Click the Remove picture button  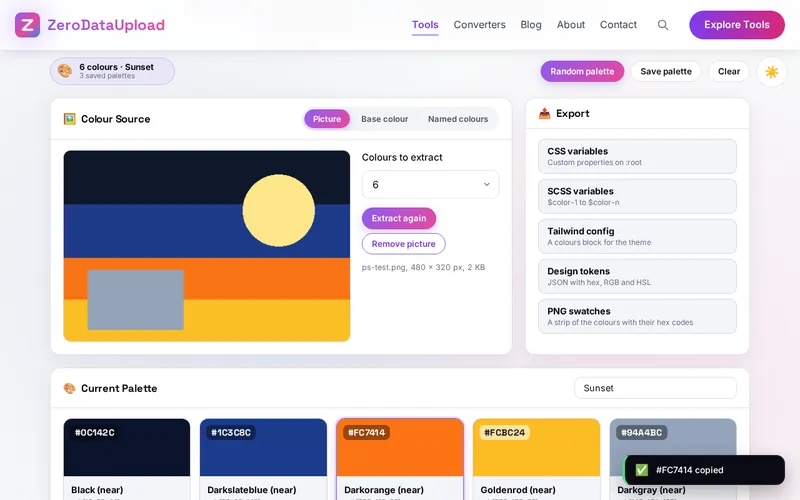click(x=404, y=244)
